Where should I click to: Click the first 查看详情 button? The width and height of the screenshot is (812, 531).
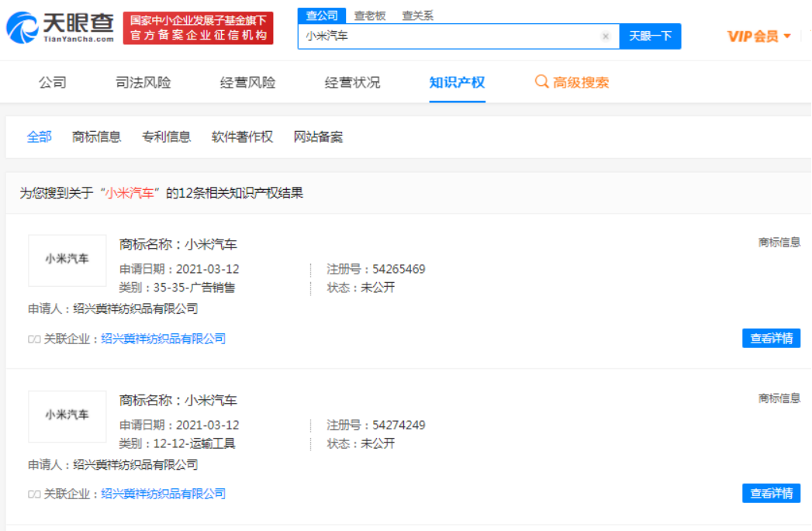771,339
